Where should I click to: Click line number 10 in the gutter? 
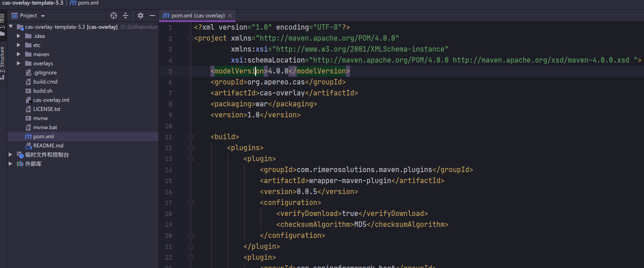169,126
